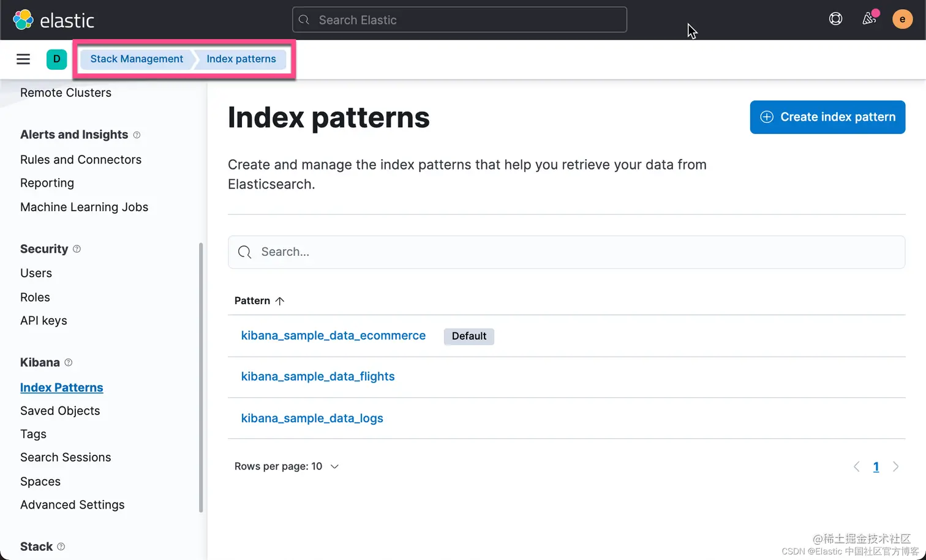Click the info icon beside Security
This screenshot has width=926, height=560.
coord(77,249)
